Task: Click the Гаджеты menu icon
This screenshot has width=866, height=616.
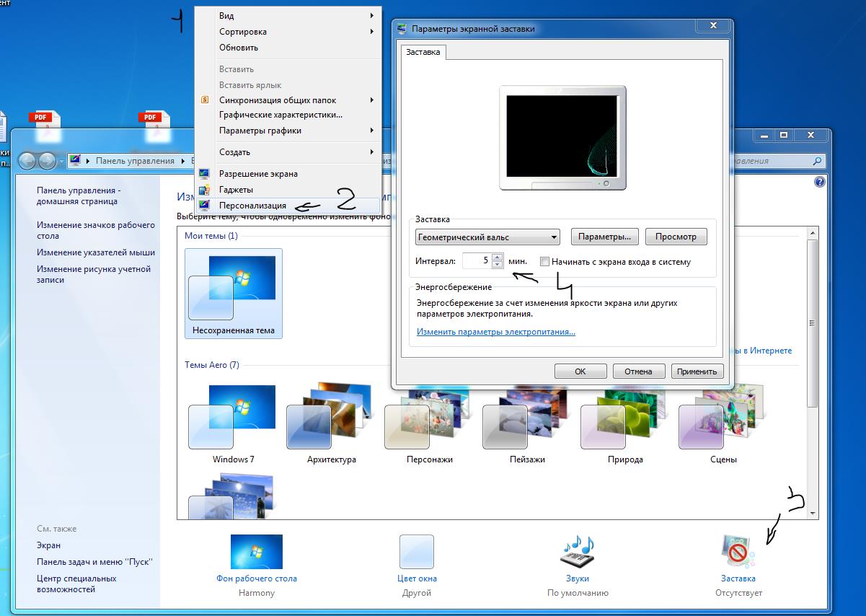Action: pyautogui.click(x=205, y=190)
